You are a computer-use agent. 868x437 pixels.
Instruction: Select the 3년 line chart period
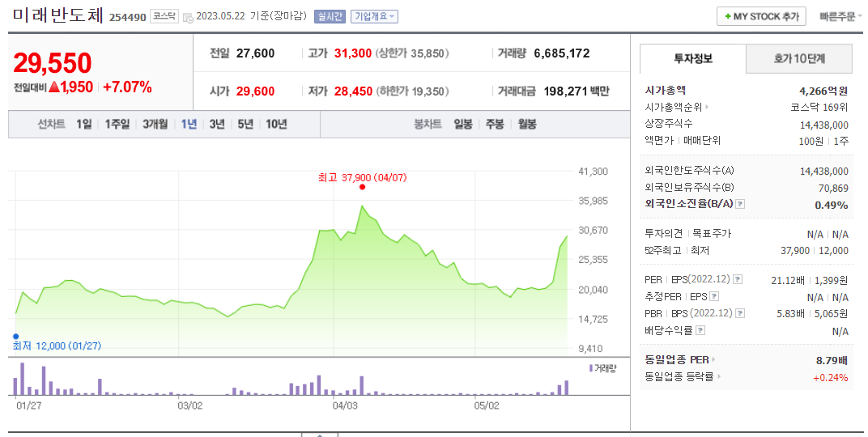coord(217,124)
